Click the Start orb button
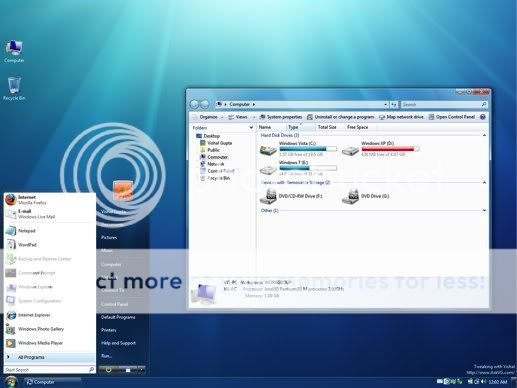Viewport: 517px width, 388px height. [x=11, y=382]
